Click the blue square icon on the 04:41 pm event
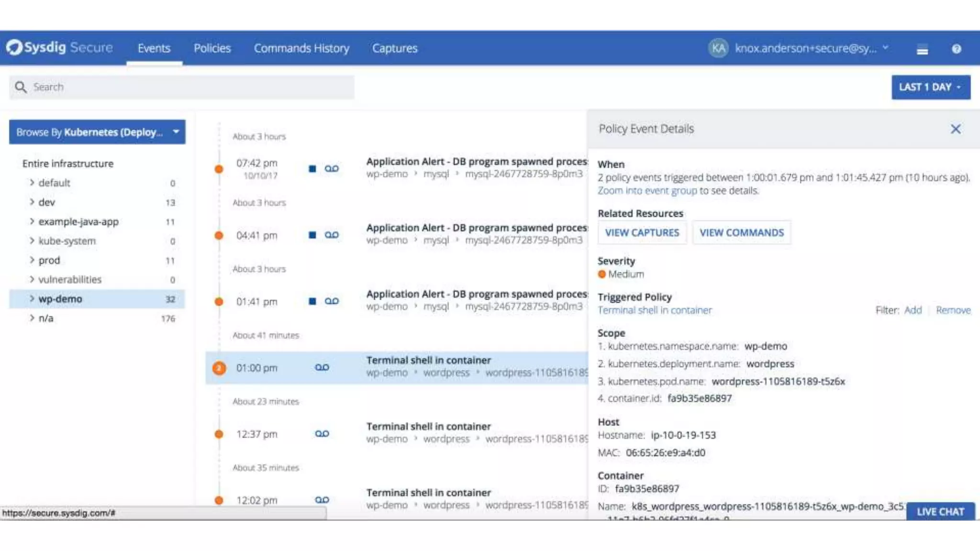Image resolution: width=980 pixels, height=551 pixels. (312, 235)
